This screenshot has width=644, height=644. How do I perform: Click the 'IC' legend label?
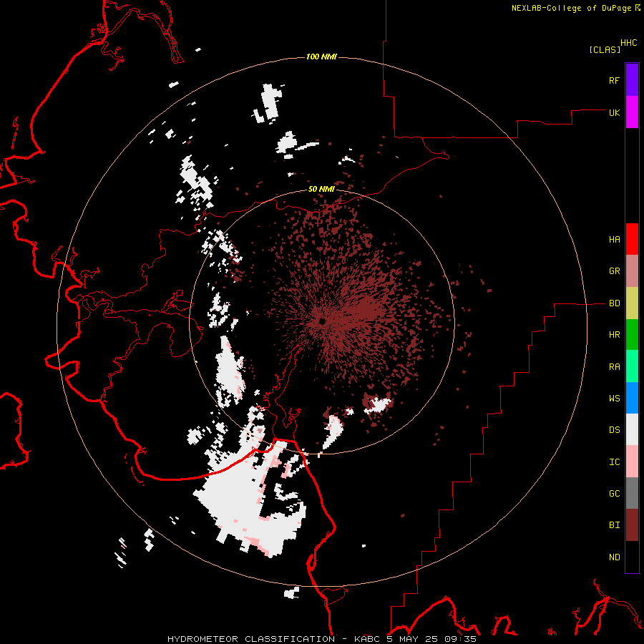614,462
